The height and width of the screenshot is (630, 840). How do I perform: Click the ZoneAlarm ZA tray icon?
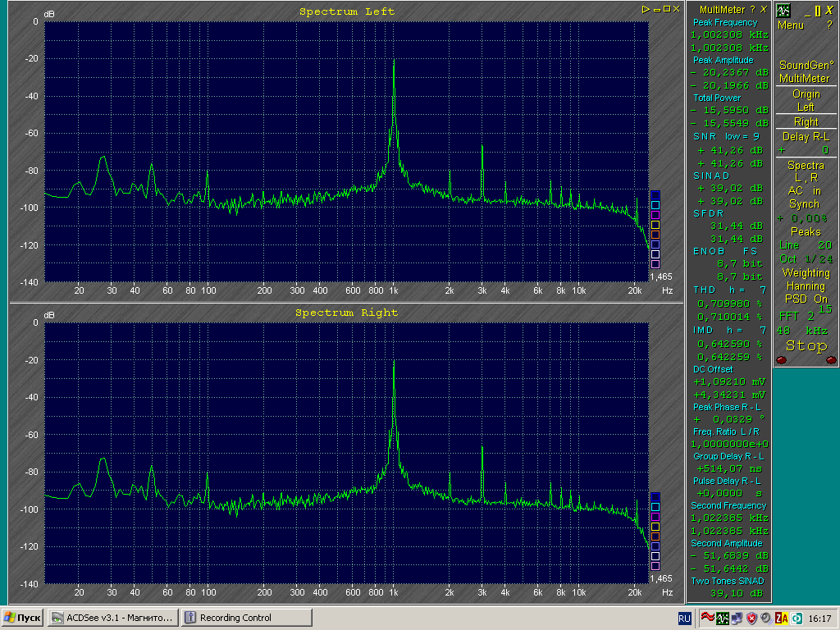(782, 618)
